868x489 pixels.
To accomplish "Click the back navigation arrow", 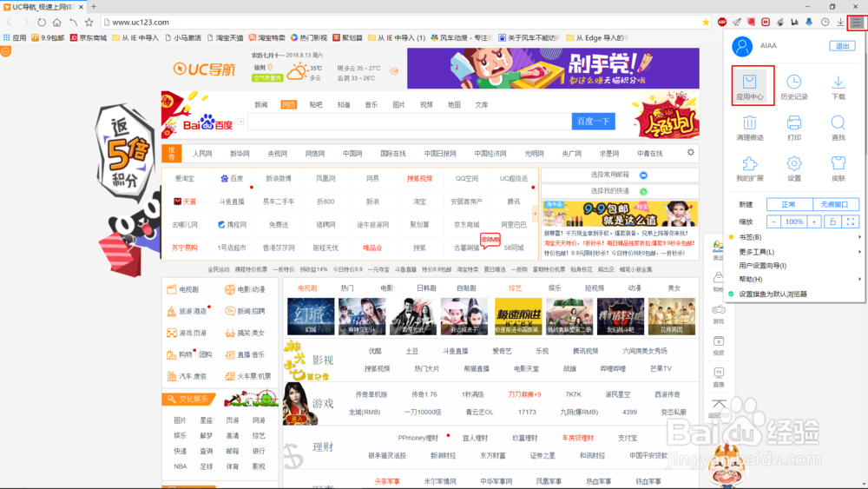I will pos(10,23).
